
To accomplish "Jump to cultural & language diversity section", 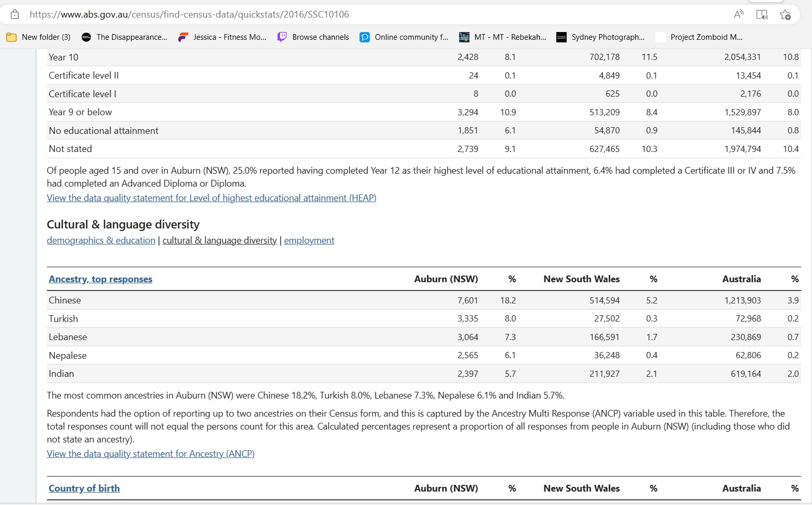I will (220, 240).
